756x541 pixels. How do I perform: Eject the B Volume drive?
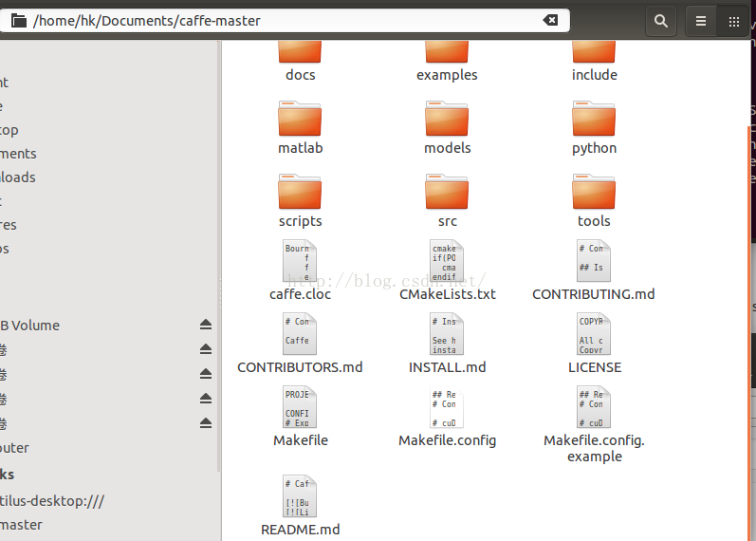pyautogui.click(x=206, y=325)
